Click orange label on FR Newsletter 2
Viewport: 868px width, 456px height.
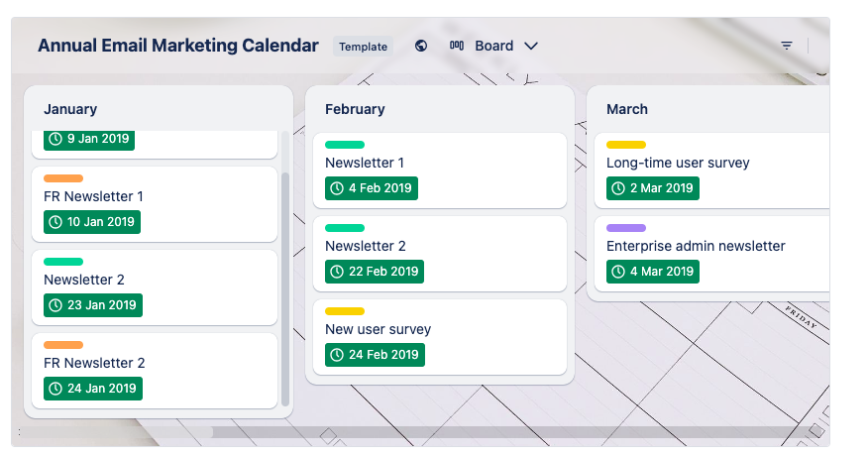pos(63,345)
